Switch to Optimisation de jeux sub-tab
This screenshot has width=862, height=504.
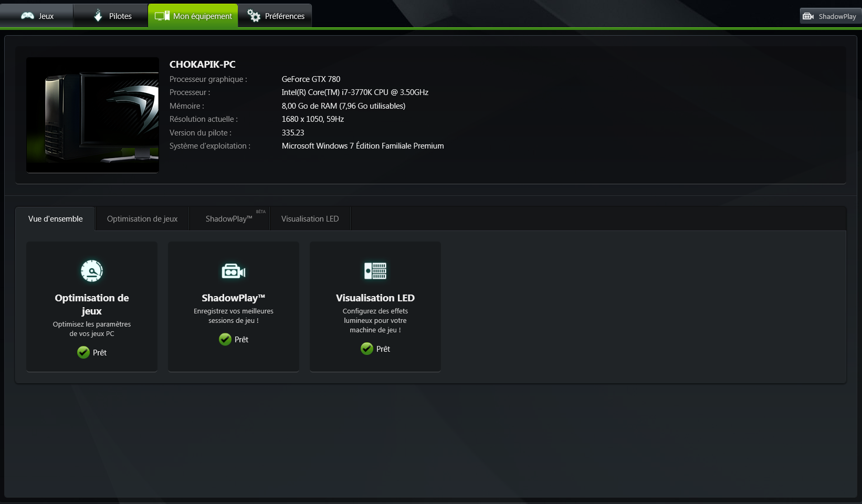pyautogui.click(x=142, y=219)
